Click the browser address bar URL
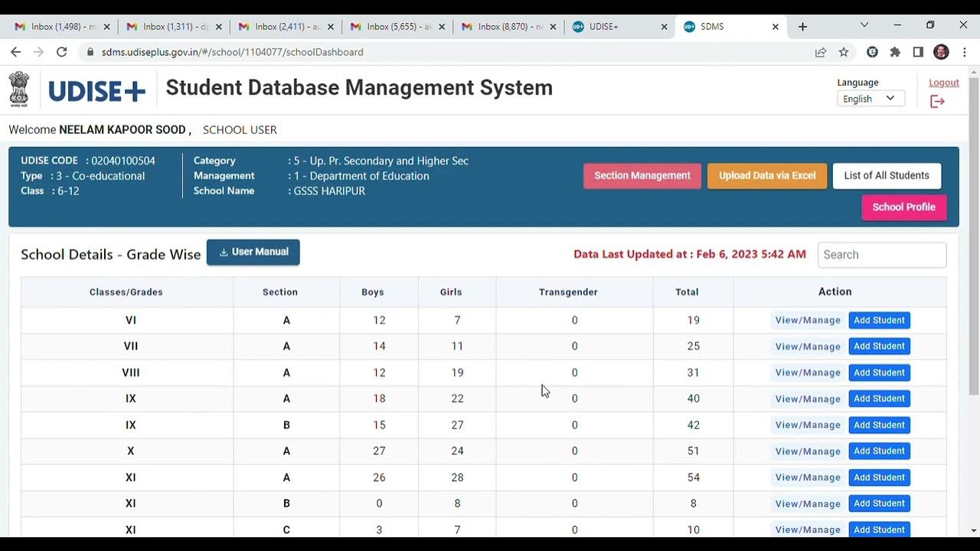Screen dimensions: 980x551 point(233,52)
